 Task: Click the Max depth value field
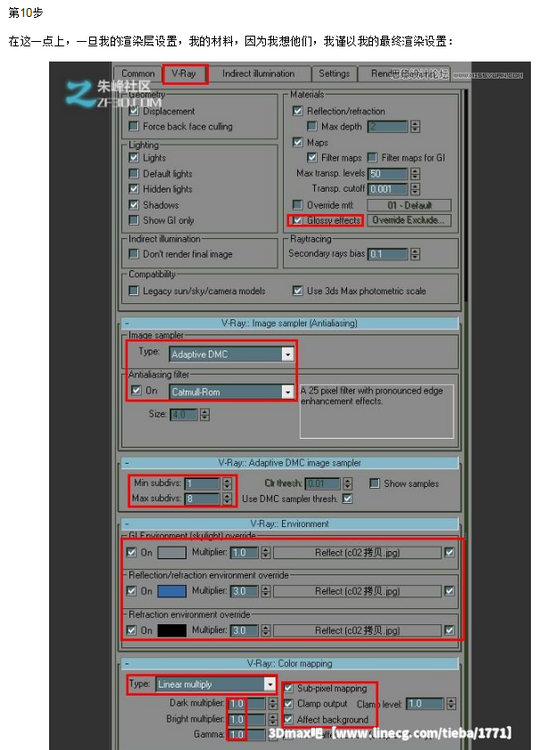tap(388, 126)
